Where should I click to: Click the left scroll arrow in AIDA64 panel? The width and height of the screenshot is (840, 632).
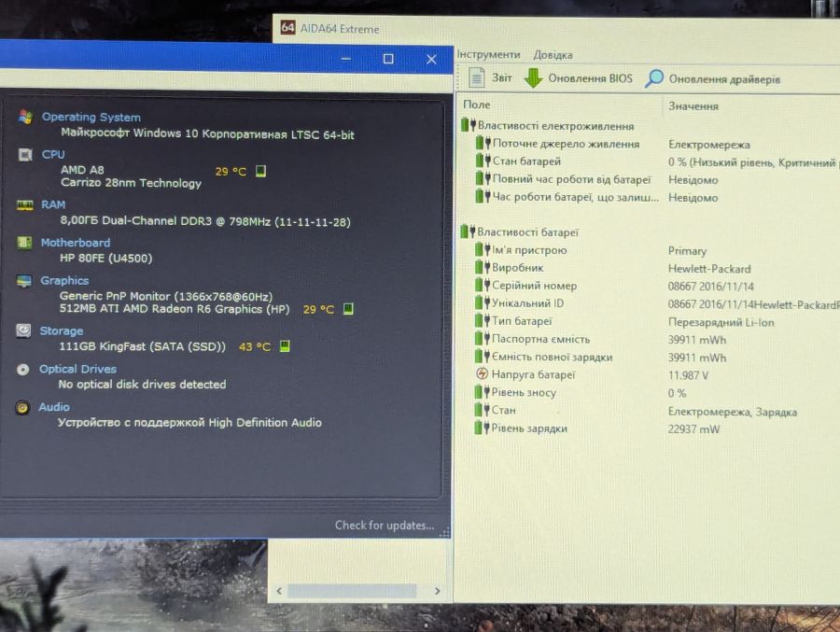pos(279,591)
